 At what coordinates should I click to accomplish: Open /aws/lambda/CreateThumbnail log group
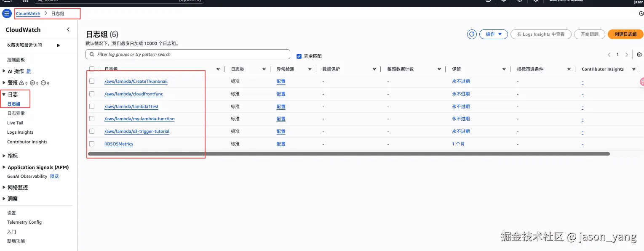pyautogui.click(x=136, y=81)
